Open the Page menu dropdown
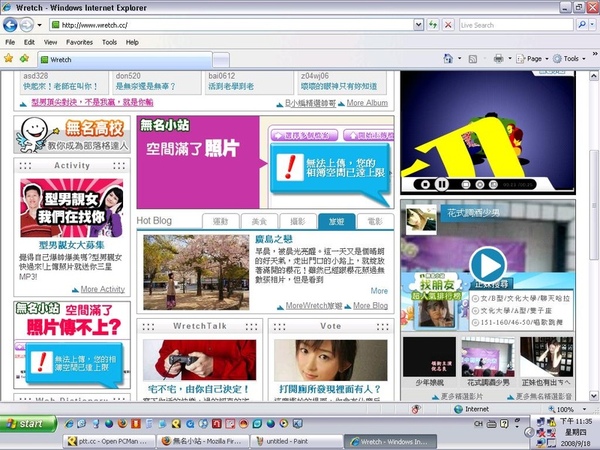This screenshot has height=450, width=600. tap(533, 59)
